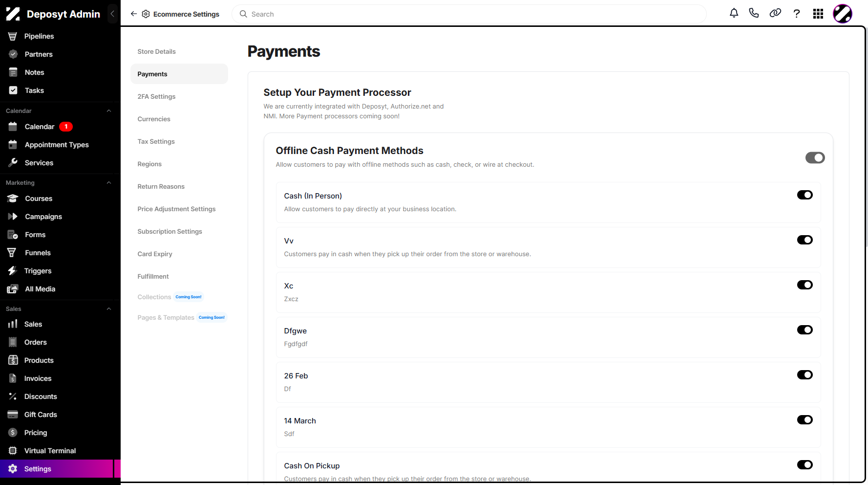Click into the Search field
This screenshot has height=485, width=868.
[469, 14]
